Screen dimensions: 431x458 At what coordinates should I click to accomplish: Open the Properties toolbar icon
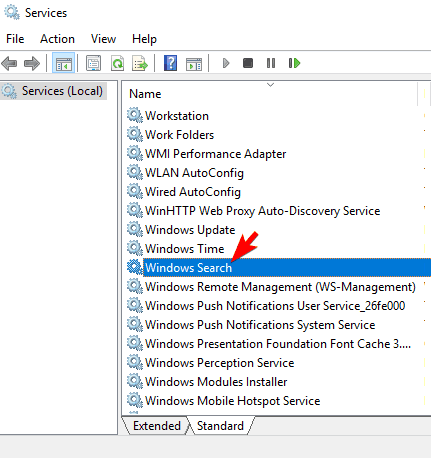coord(93,63)
